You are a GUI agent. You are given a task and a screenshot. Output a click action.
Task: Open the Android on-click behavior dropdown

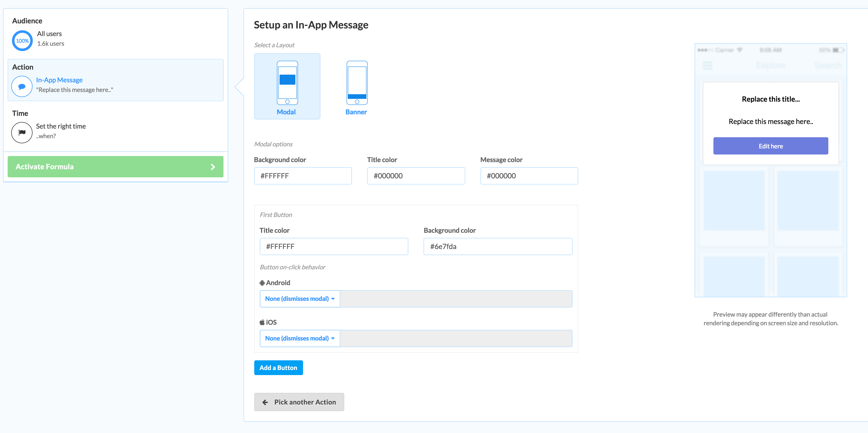[300, 299]
